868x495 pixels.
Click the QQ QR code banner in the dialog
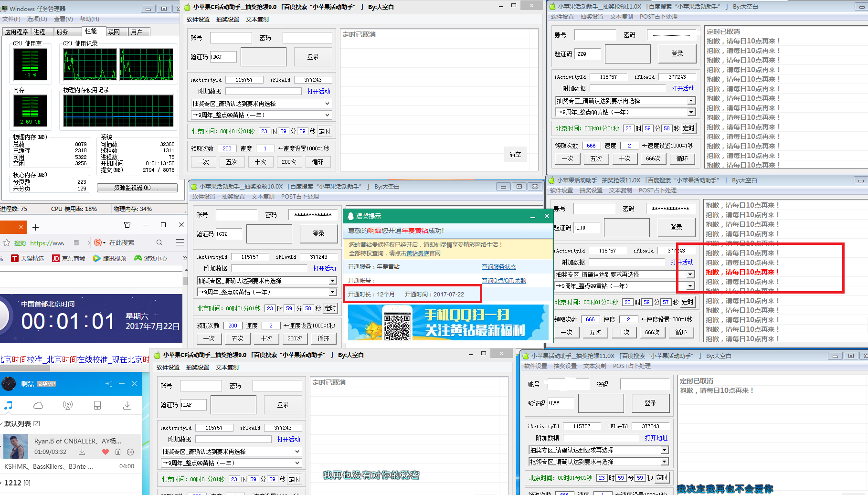pos(448,323)
